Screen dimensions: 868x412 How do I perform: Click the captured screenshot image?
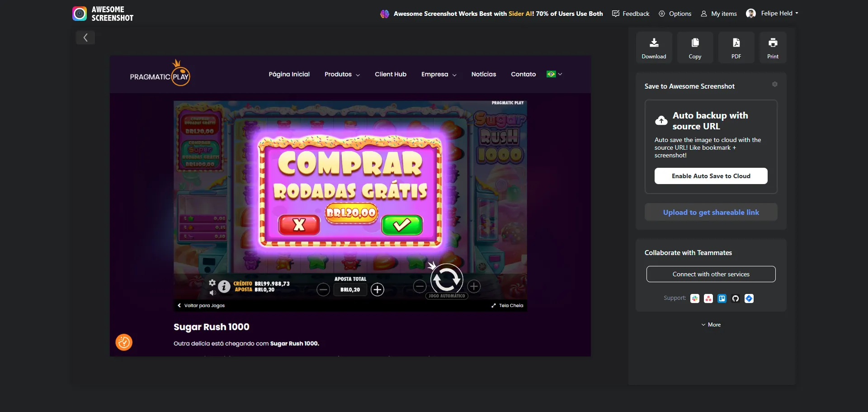(350, 206)
